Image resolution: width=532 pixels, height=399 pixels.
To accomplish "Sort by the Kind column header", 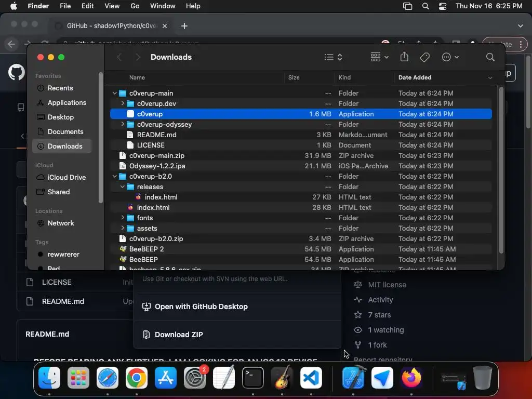I will click(x=344, y=77).
